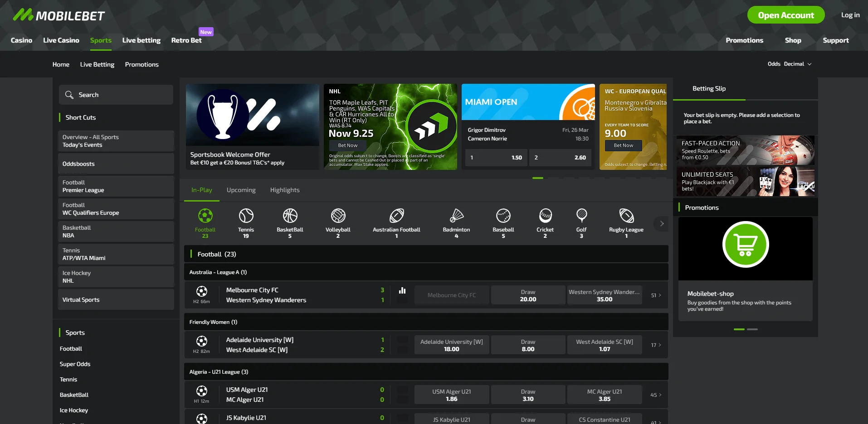Click the football icon beside Melbourne City FC
The width and height of the screenshot is (868, 424).
click(x=202, y=291)
